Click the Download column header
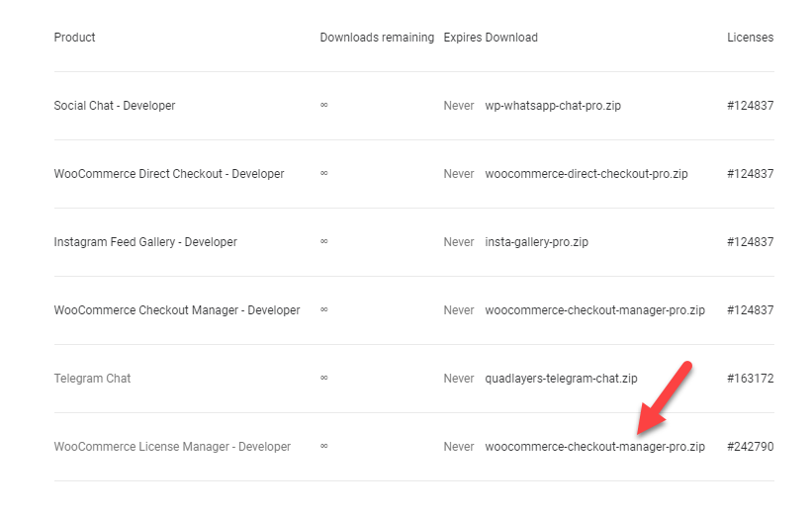The image size is (812, 515). [511, 38]
